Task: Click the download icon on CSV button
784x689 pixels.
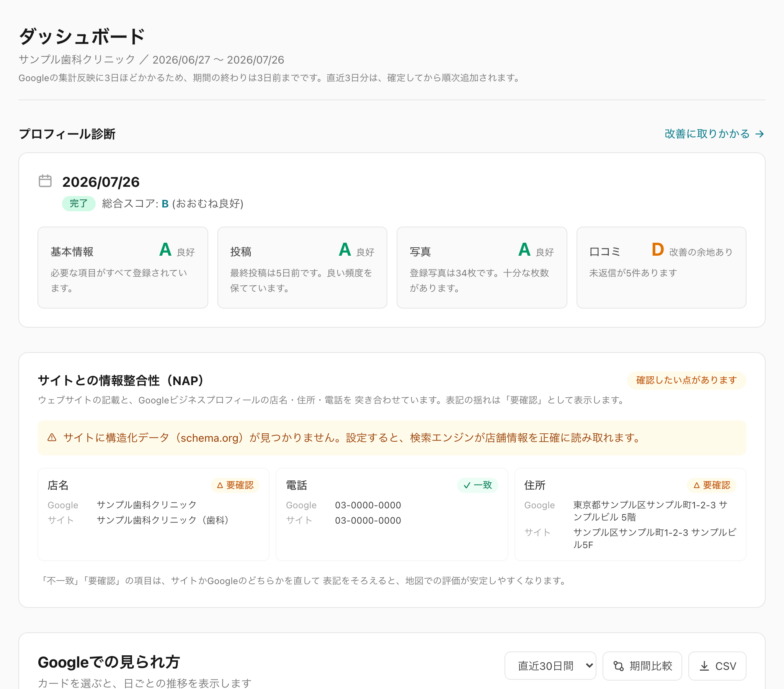Action: [x=704, y=666]
